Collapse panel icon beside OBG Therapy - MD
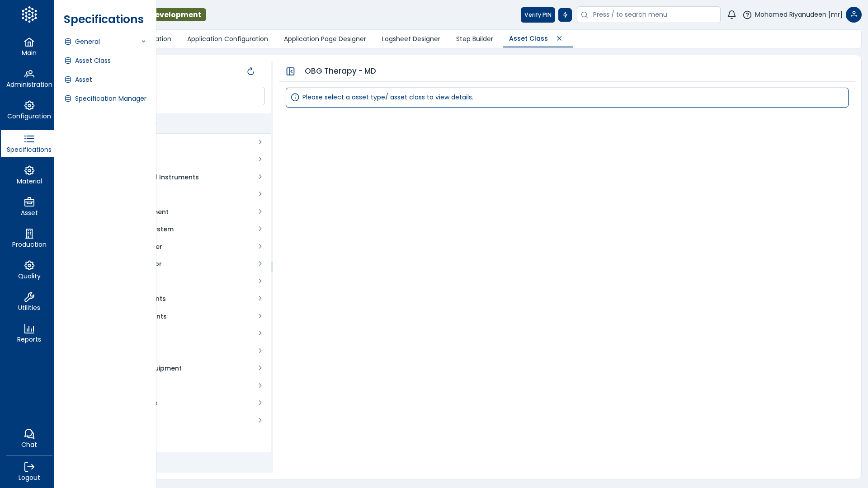 [290, 71]
